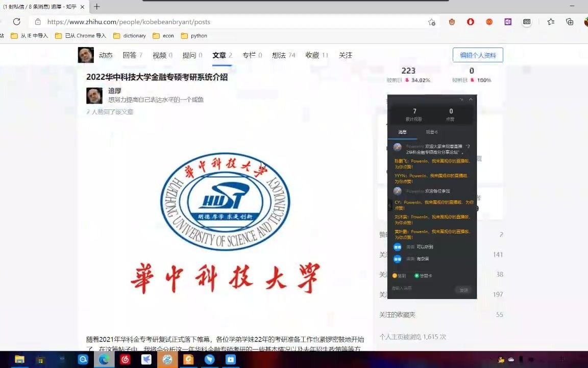
Task: Click the 编辑个人资料 button
Action: (478, 55)
